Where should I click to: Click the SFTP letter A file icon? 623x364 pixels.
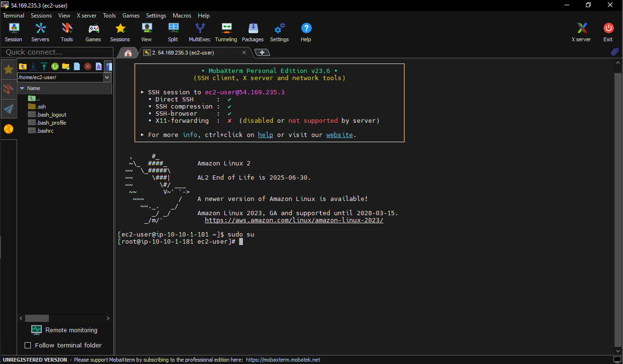click(x=99, y=66)
